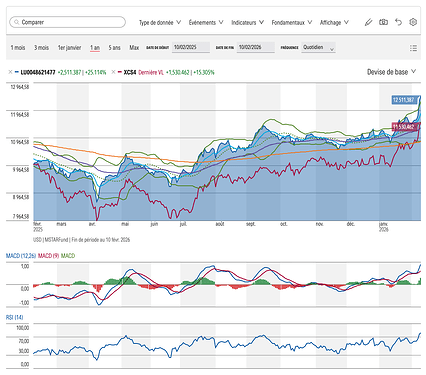
Task: Click the search magnifier in Comparer field
Action: pos(16,22)
